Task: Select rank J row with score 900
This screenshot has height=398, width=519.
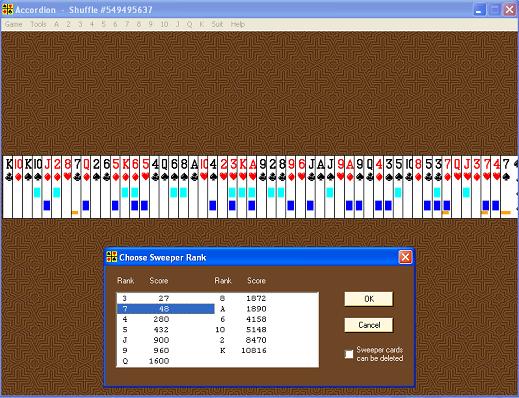Action: coord(165,340)
